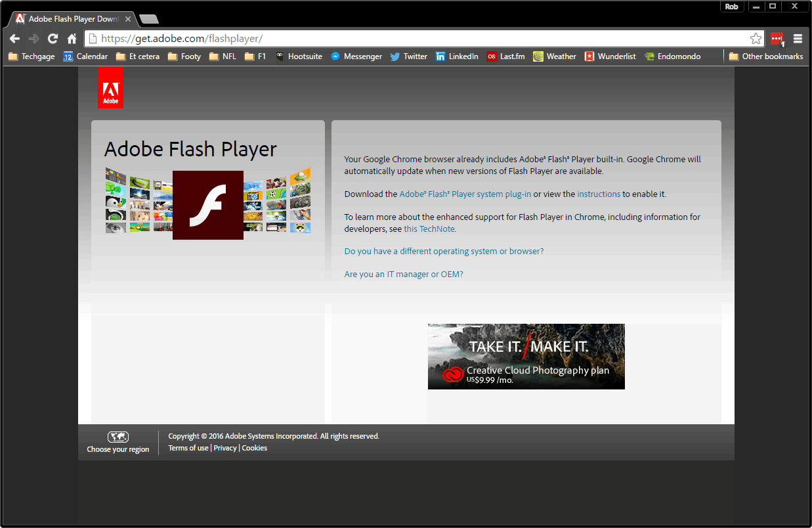Open the Calendar bookmark
The height and width of the screenshot is (528, 812).
tap(85, 56)
